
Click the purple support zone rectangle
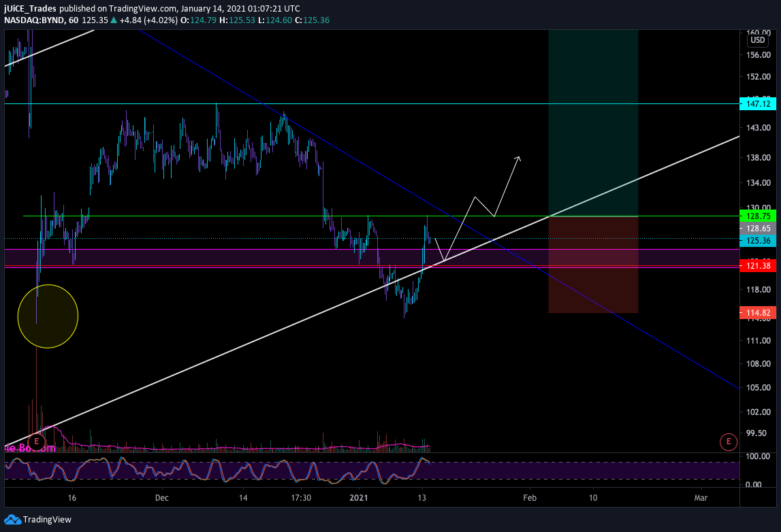tap(372, 258)
